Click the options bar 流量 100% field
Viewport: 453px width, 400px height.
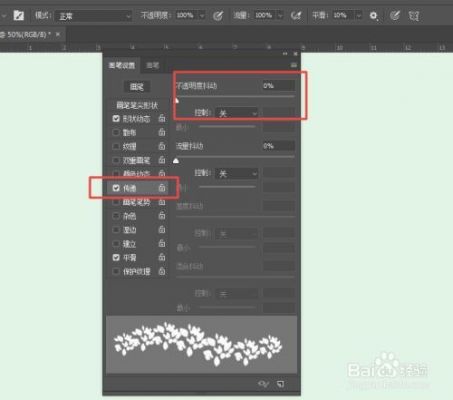[x=265, y=15]
